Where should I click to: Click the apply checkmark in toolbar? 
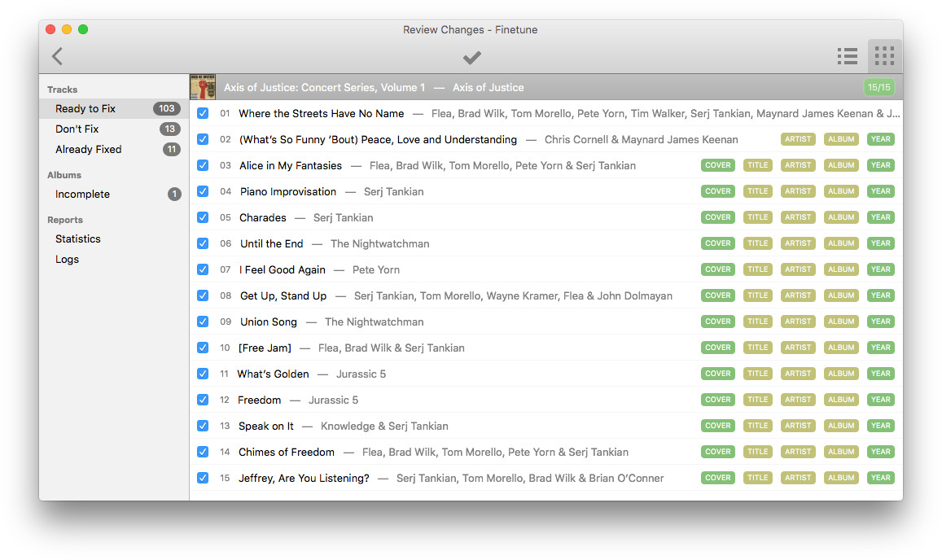coord(471,57)
